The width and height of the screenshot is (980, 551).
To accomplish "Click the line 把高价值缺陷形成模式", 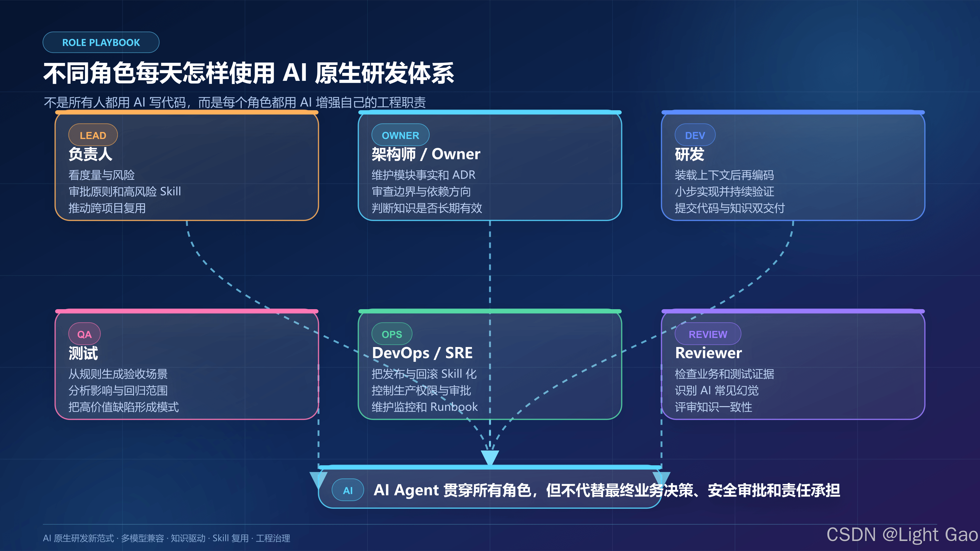I will coord(124,407).
